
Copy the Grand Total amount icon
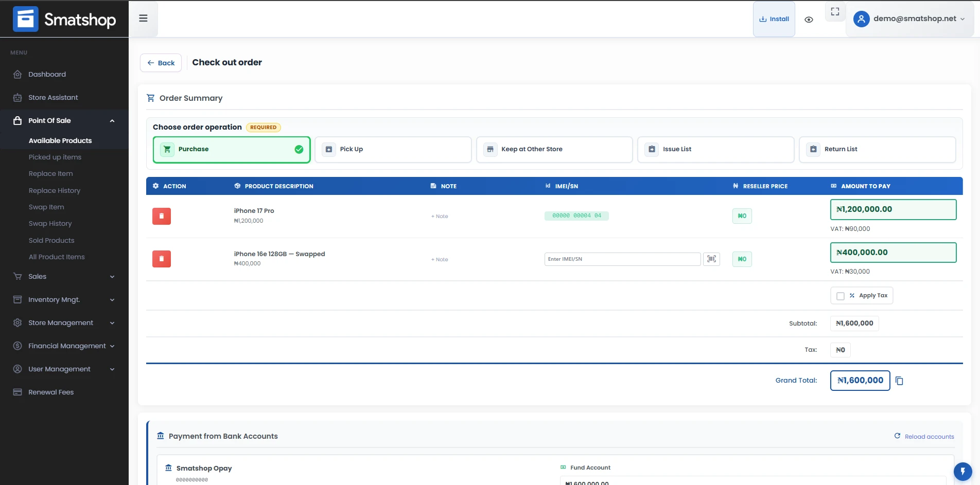[899, 381]
